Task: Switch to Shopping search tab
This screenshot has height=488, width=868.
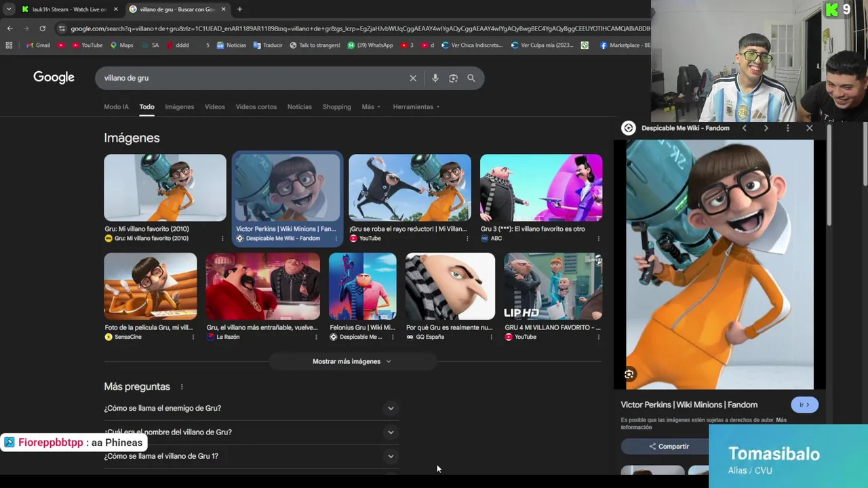Action: click(x=336, y=106)
